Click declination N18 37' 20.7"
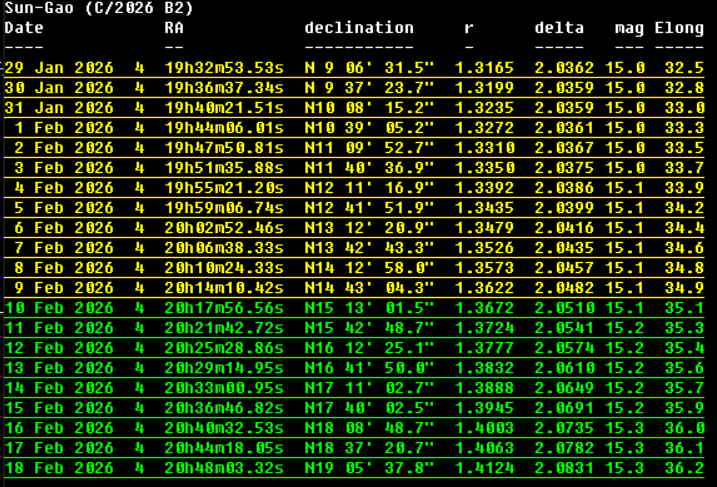The width and height of the screenshot is (717, 487). coord(369,448)
